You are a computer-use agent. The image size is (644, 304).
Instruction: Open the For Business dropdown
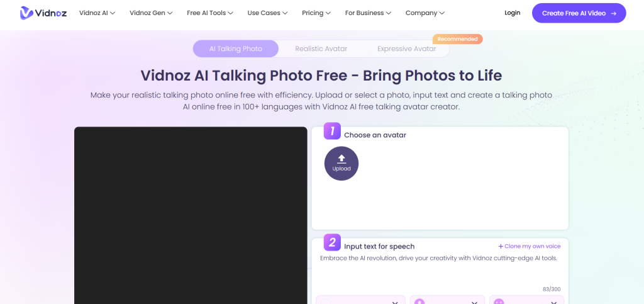coord(369,13)
